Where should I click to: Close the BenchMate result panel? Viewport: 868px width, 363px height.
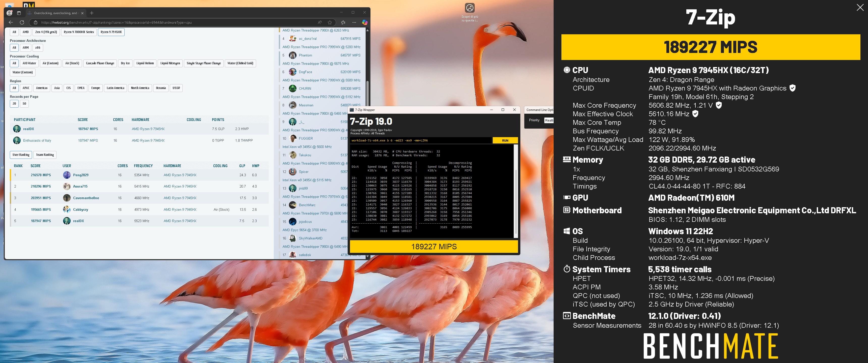coord(860,8)
